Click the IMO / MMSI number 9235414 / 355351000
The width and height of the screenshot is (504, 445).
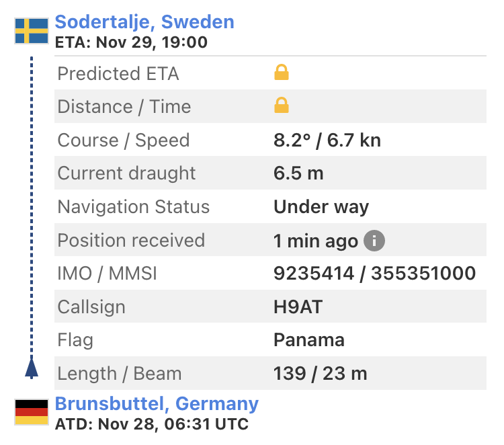374,274
